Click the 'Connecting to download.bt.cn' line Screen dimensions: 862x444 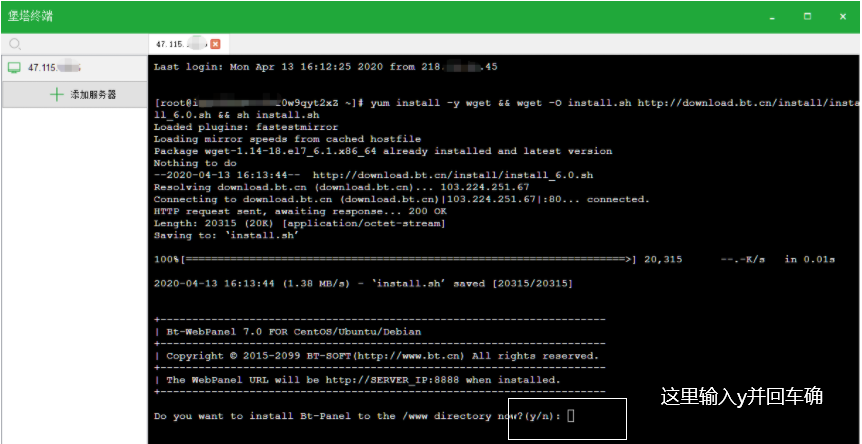[401, 199]
